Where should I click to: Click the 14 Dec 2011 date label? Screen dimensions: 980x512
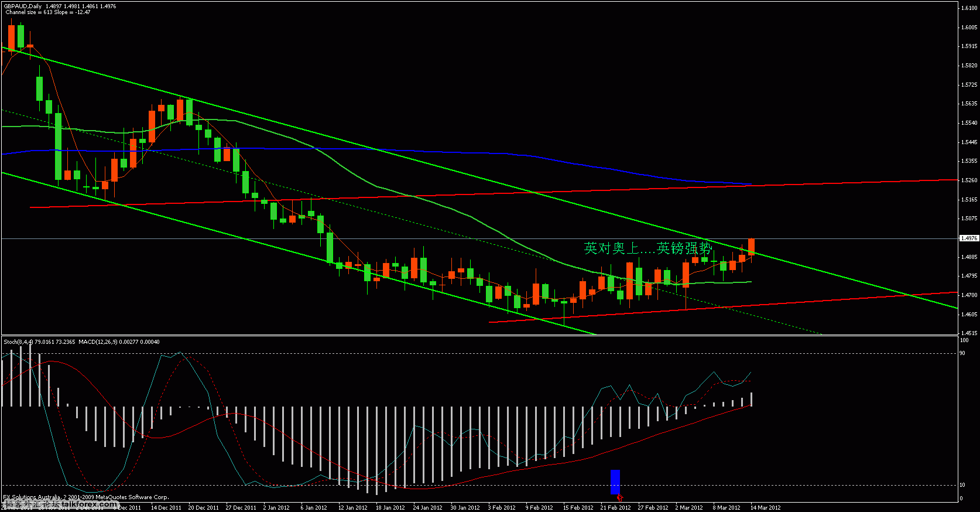coord(166,507)
